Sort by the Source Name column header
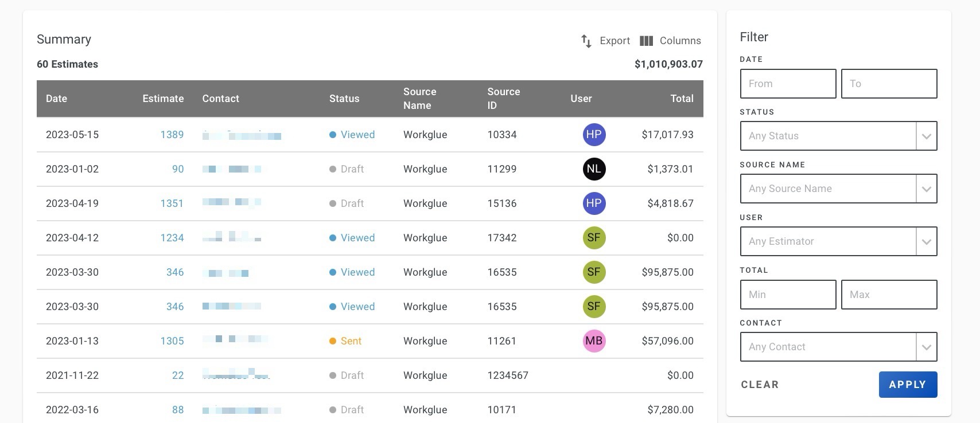The width and height of the screenshot is (980, 423). coord(419,99)
